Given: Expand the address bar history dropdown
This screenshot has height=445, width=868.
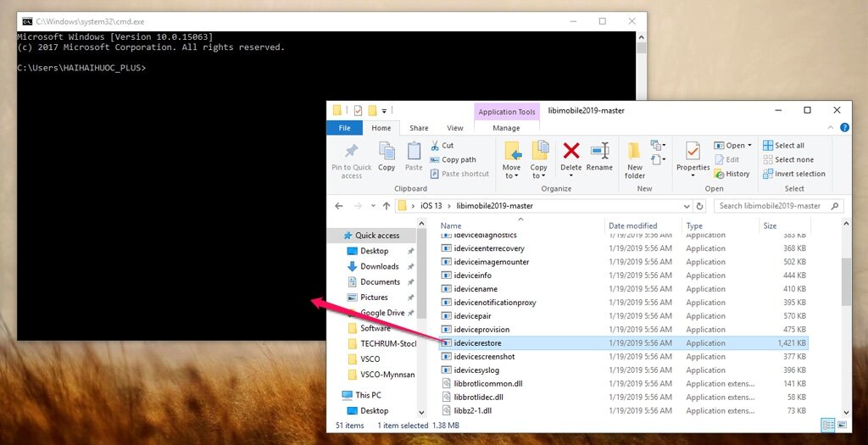Looking at the screenshot, I should click(687, 206).
